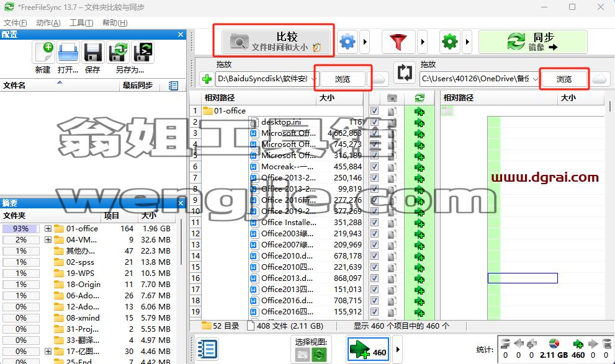
Task: Select cloud storage icon for left folder
Action: pos(378,79)
